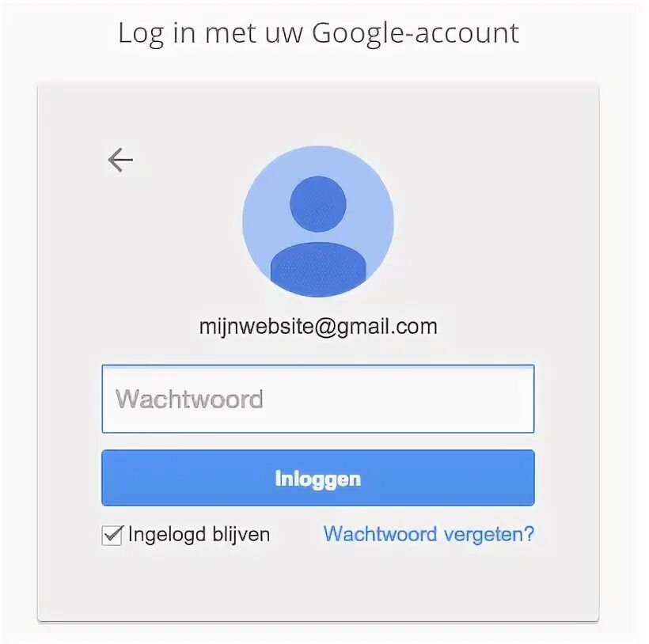The height and width of the screenshot is (644, 649).
Task: Click the checkmark inside the Ingelogd blijven box
Action: pos(113,534)
